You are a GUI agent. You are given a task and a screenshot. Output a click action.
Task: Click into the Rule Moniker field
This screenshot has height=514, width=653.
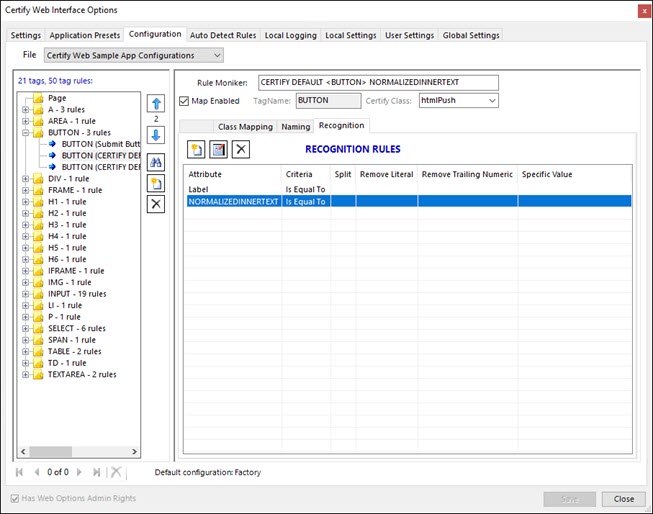(378, 82)
